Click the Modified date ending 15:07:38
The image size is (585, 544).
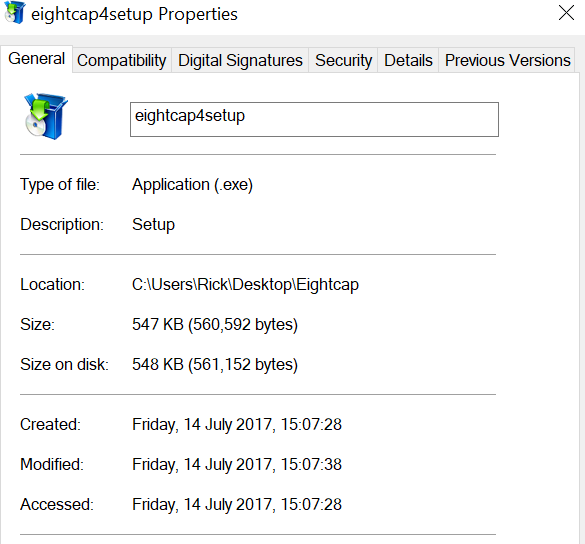(237, 465)
